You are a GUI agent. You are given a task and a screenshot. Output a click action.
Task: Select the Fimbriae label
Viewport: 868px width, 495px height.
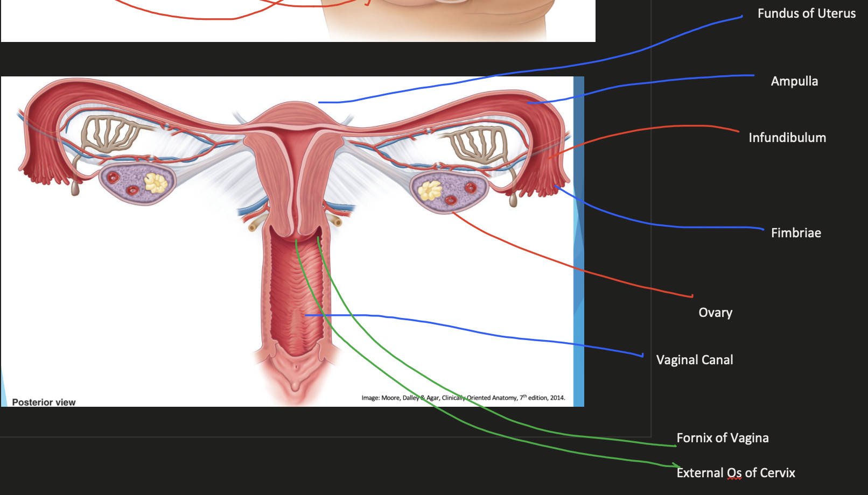(x=796, y=233)
